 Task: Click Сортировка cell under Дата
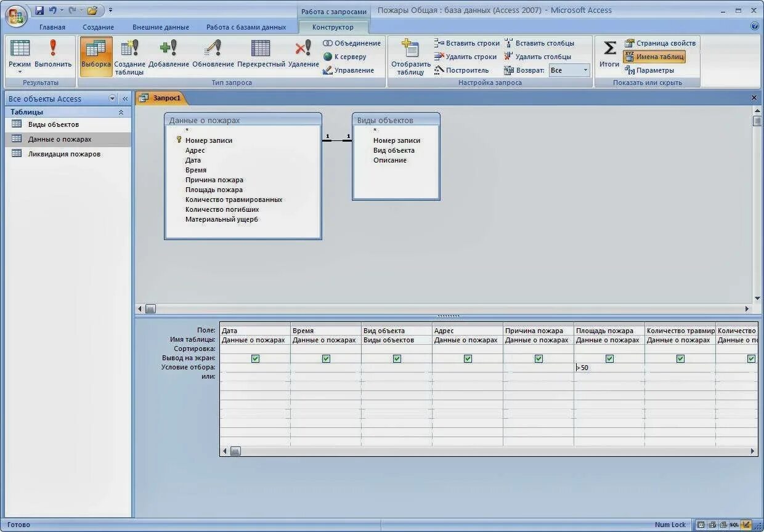255,349
